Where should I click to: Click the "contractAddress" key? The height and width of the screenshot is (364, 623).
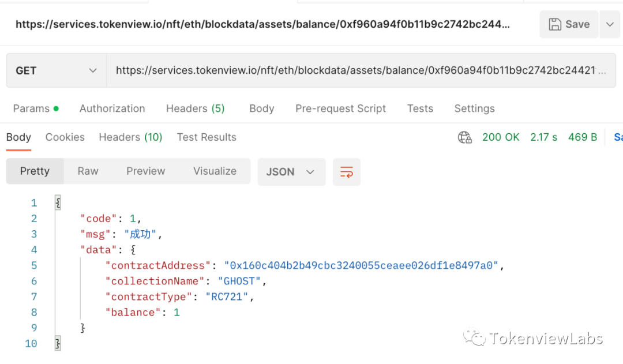click(157, 265)
